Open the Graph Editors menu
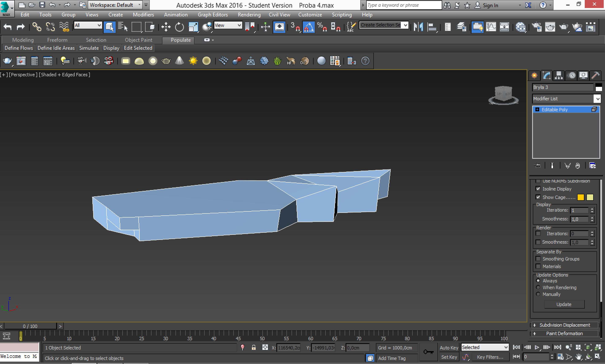This screenshot has width=605, height=364. pos(213,15)
